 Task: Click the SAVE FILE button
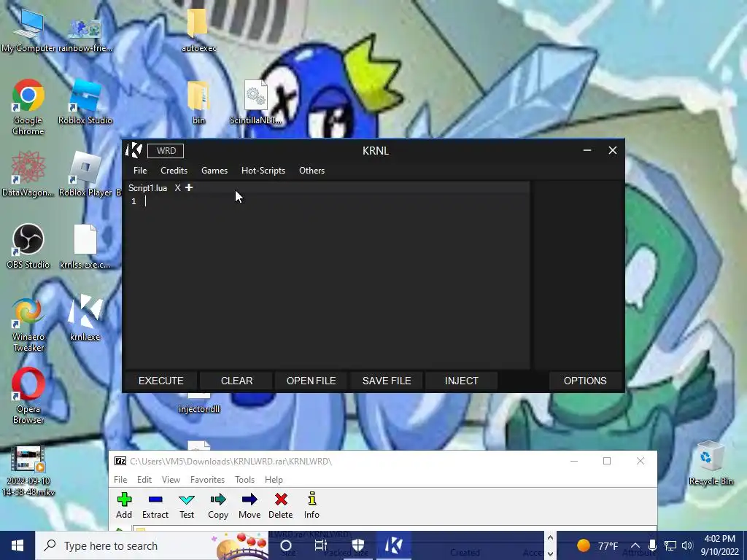pyautogui.click(x=387, y=381)
